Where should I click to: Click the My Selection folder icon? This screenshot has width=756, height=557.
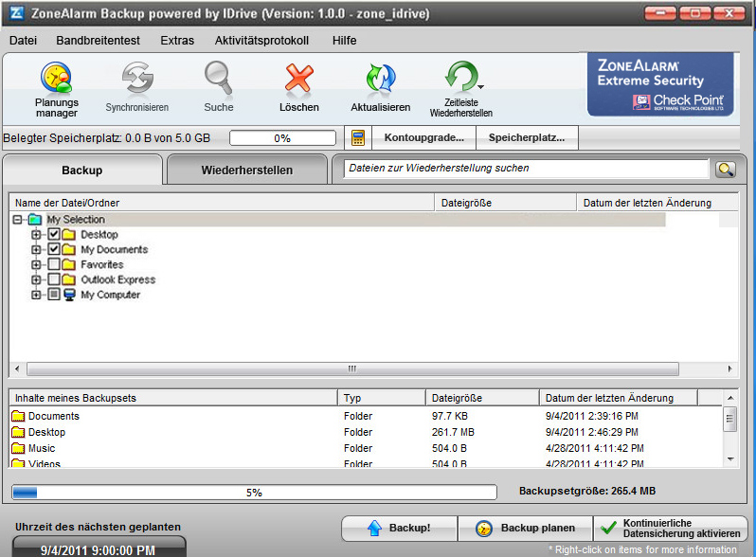tap(35, 220)
